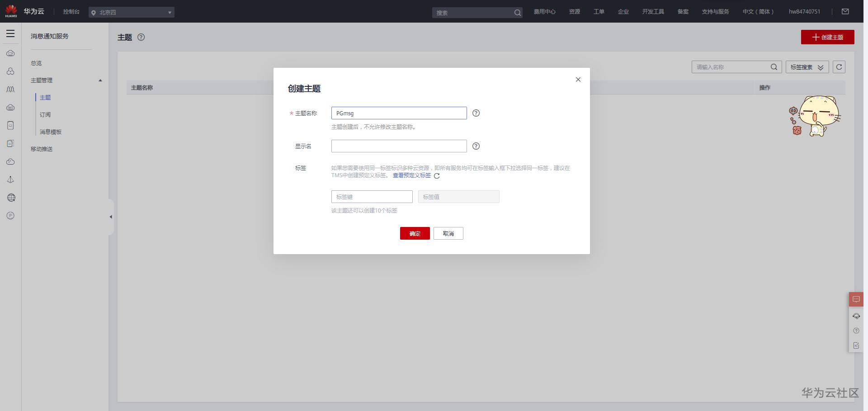Open the cloud with checkmark rail icon
Screen dimensions: 868x411
pos(10,161)
